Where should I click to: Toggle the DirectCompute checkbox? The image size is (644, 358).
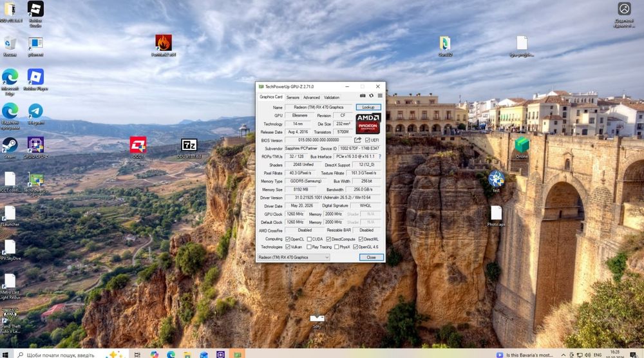point(328,239)
